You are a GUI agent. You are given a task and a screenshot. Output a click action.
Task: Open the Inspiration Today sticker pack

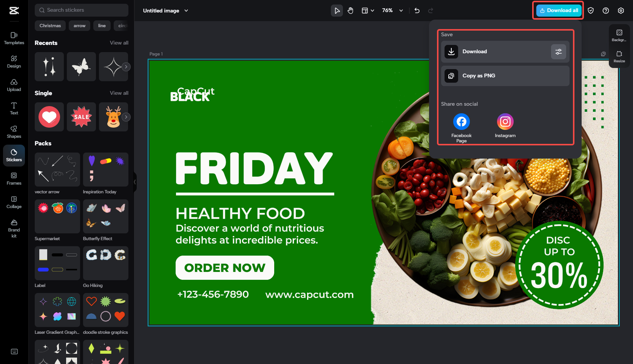(x=106, y=170)
